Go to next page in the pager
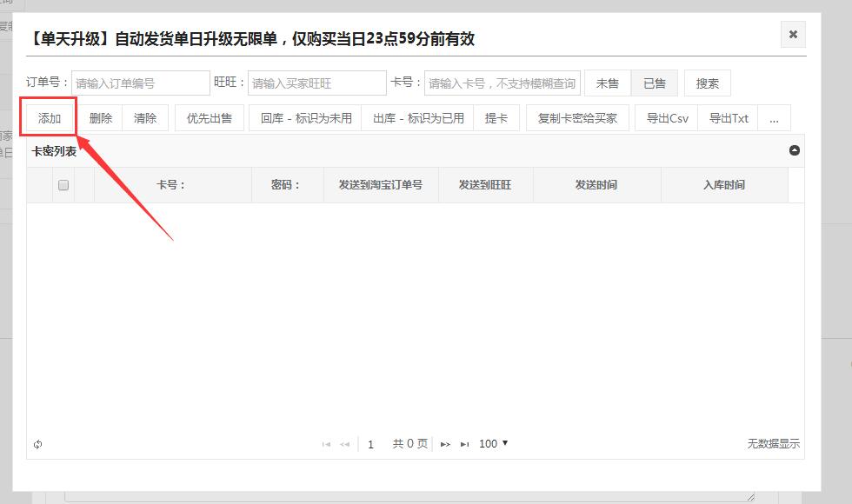 445,444
